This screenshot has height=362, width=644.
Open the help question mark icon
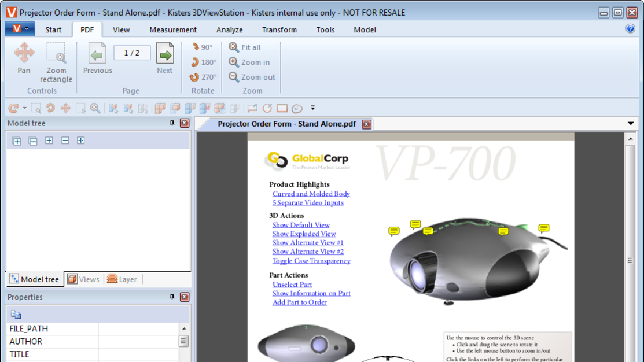[x=631, y=29]
